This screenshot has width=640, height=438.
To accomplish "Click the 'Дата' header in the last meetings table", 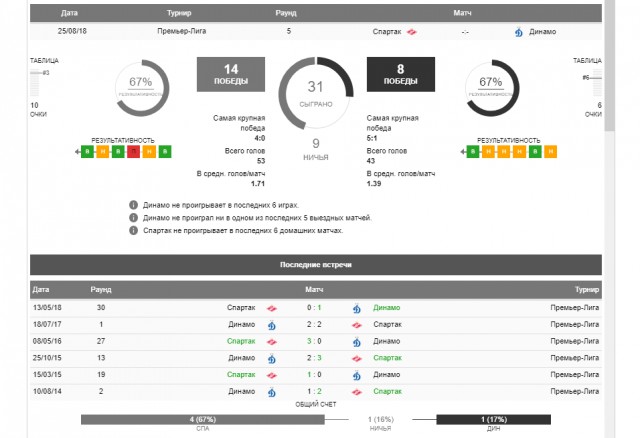I will click(x=41, y=289).
